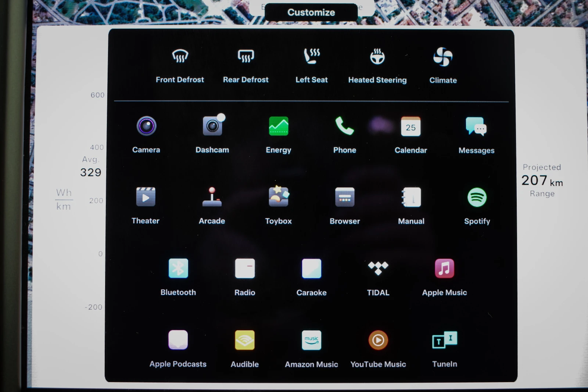Launch the Dashcam app

[x=212, y=127]
